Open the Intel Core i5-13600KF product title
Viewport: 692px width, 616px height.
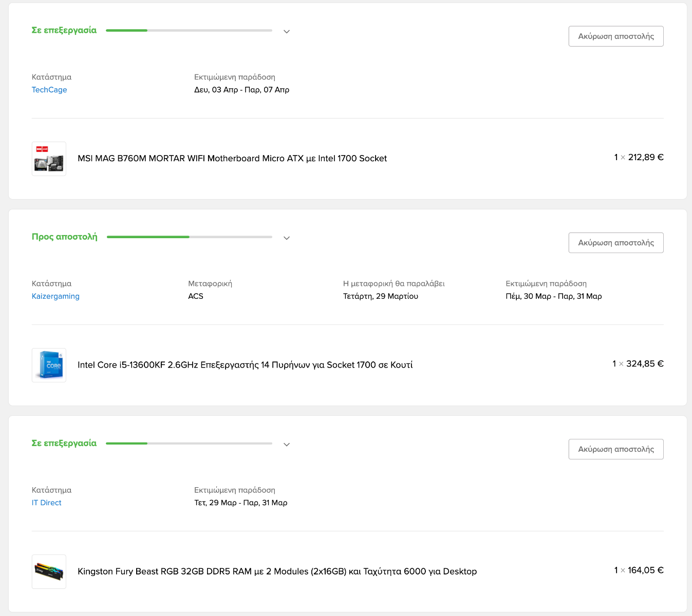pos(245,365)
